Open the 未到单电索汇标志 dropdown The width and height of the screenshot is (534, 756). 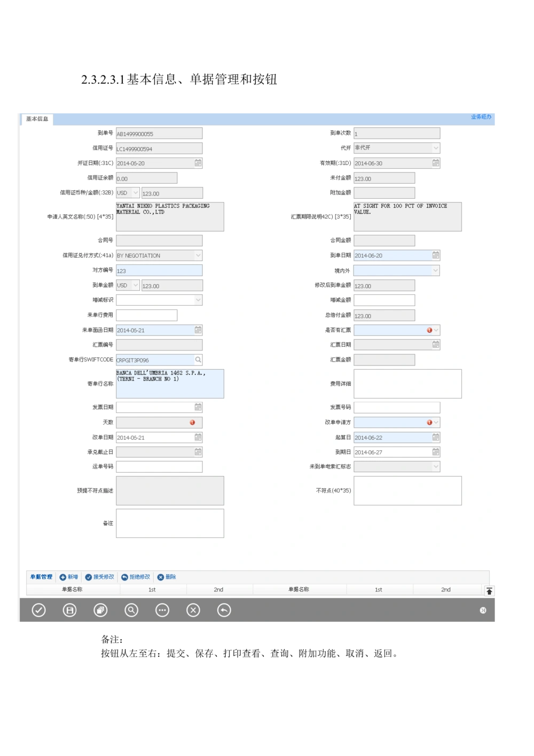tap(434, 466)
